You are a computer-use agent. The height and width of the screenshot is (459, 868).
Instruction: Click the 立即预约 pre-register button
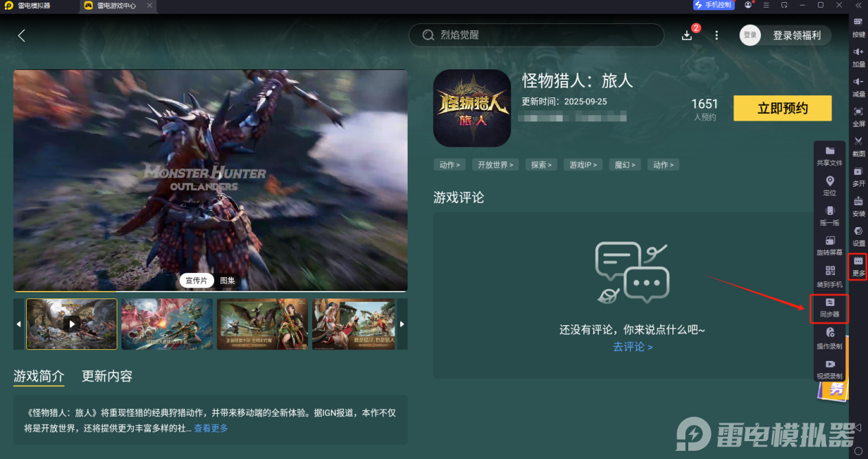point(782,108)
